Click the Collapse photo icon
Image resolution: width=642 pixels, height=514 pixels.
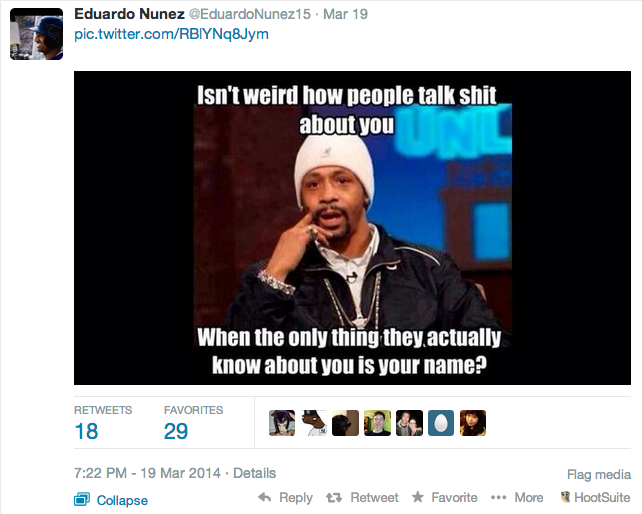tap(81, 499)
